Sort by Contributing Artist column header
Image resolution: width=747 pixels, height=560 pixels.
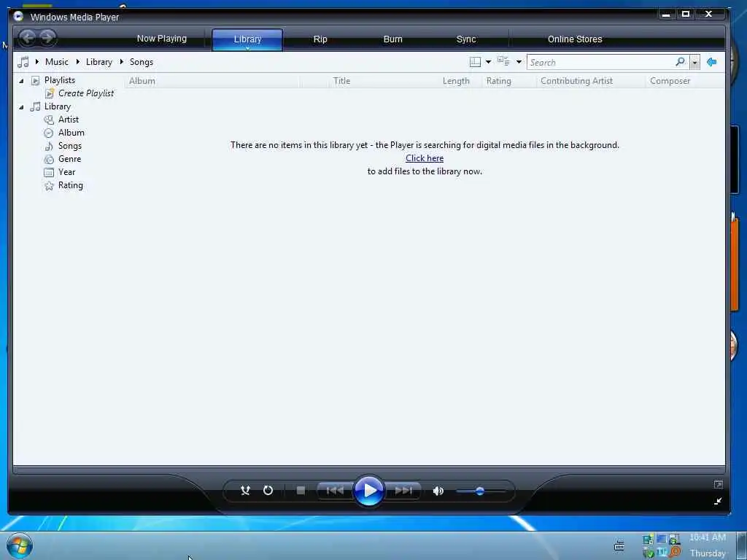tap(576, 81)
